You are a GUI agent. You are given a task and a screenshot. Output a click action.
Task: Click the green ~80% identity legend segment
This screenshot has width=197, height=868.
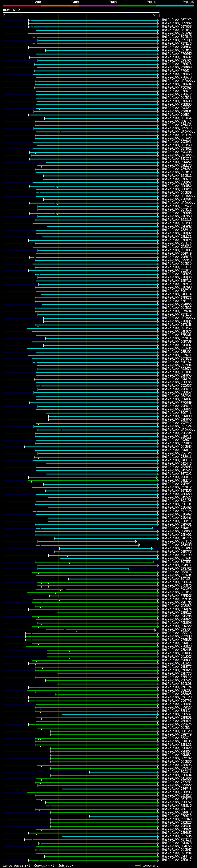coord(137,6)
